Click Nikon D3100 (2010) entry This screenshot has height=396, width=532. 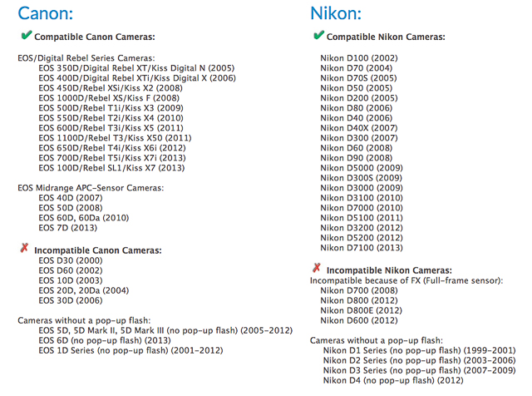[362, 198]
